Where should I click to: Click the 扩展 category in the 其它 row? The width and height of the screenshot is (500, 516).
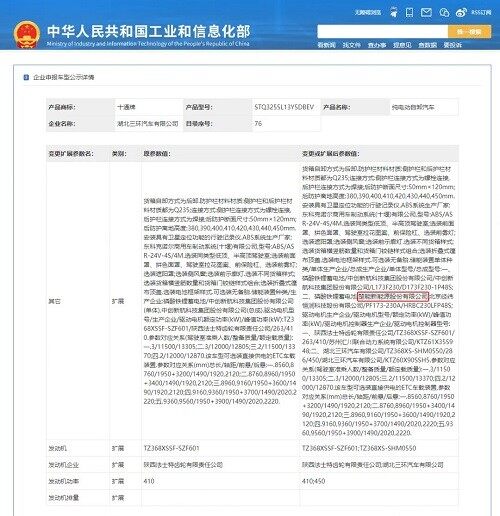(x=118, y=301)
